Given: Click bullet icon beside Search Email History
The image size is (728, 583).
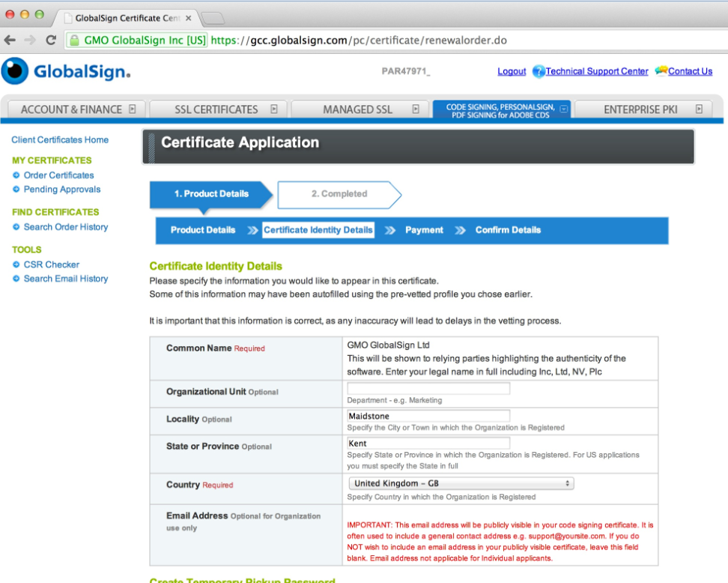Looking at the screenshot, I should tap(16, 278).
